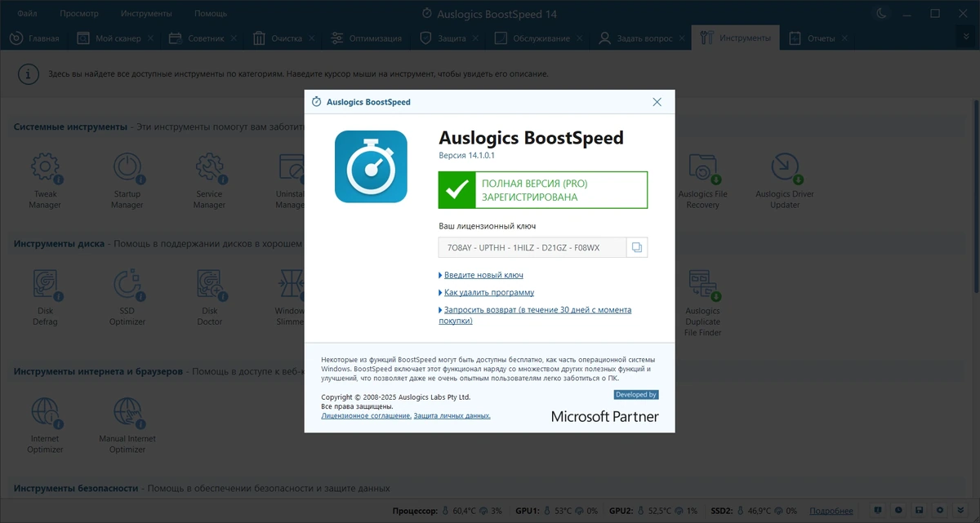Viewport: 980px width, 523px height.
Task: Click the license key text field
Action: pyautogui.click(x=532, y=247)
